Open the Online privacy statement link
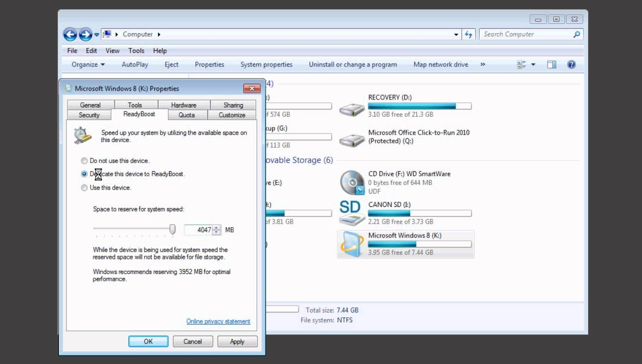642x364 pixels. [218, 322]
